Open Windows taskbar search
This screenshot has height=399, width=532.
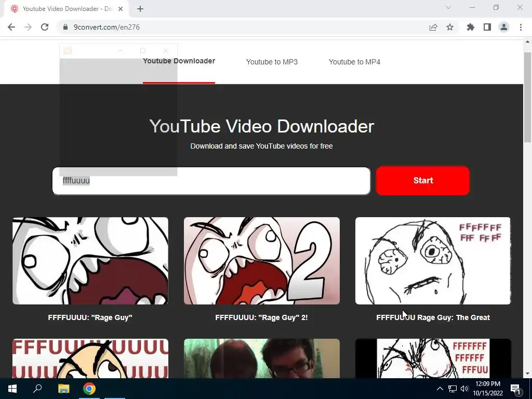pos(37,389)
